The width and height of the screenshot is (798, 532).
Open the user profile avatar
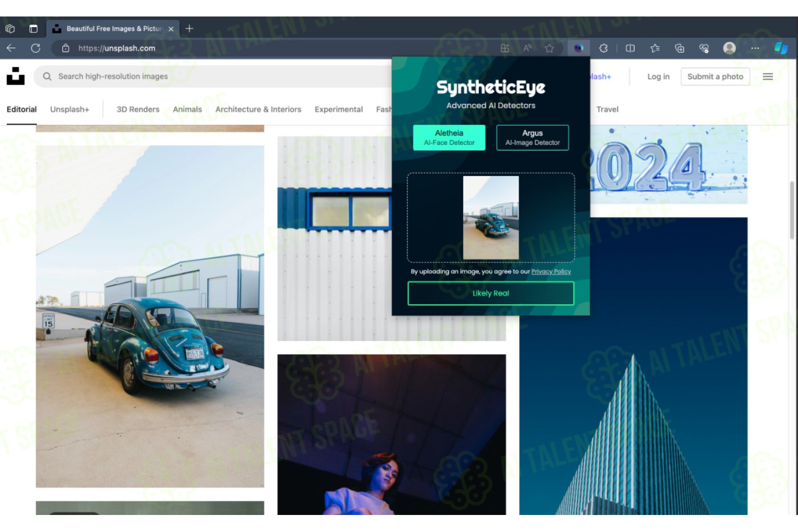(729, 48)
